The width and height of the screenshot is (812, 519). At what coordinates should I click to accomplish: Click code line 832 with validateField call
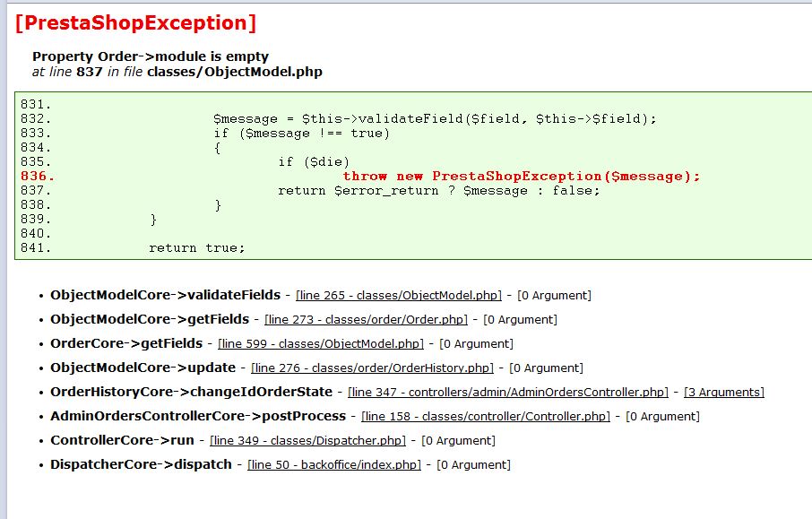pyautogui.click(x=435, y=118)
